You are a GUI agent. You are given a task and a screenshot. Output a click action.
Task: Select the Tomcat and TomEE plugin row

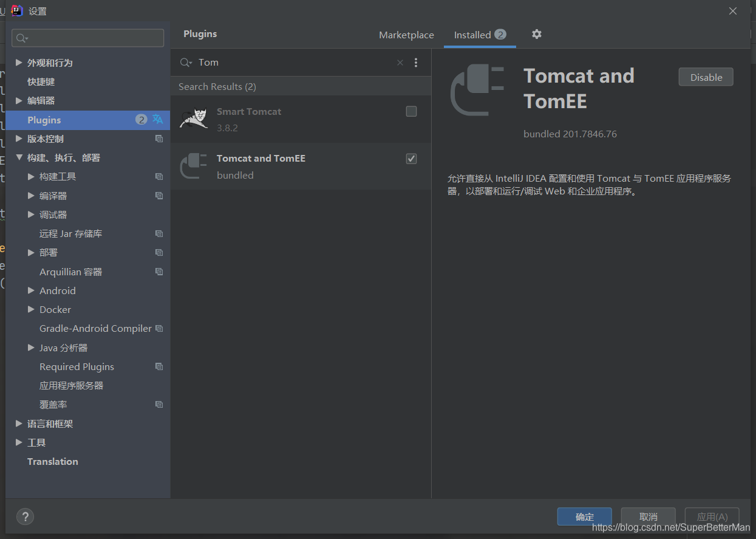click(301, 167)
